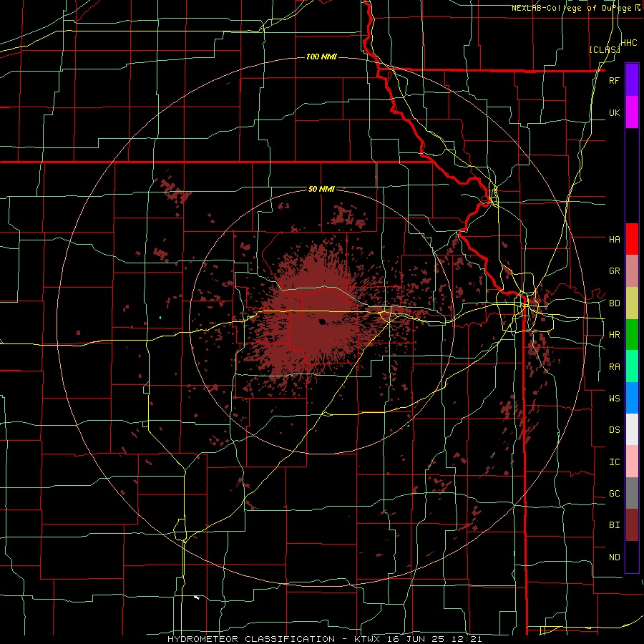Click the UK magenta legend swatch
The image size is (644, 644).
(632, 112)
